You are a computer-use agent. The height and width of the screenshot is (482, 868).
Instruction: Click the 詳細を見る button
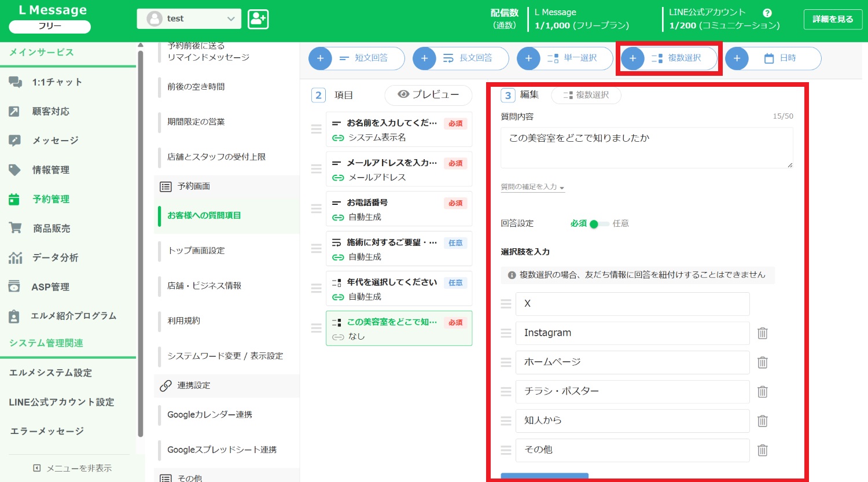[833, 19]
